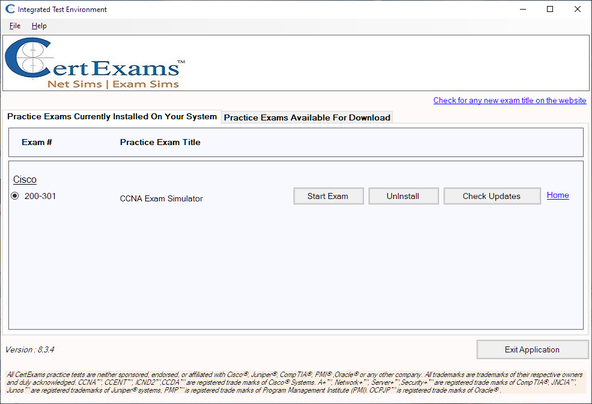Click the Start Exam button
592x404 pixels.
328,196
